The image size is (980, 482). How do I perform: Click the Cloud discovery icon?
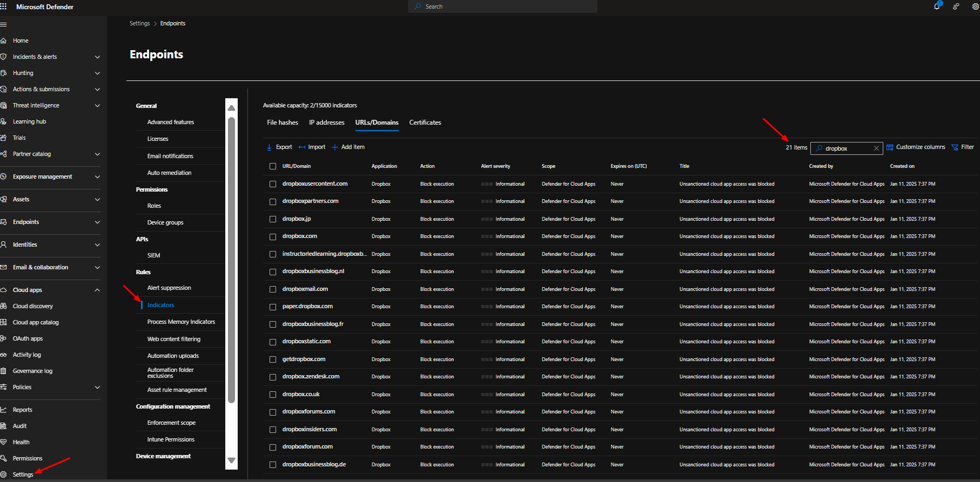pos(3,306)
